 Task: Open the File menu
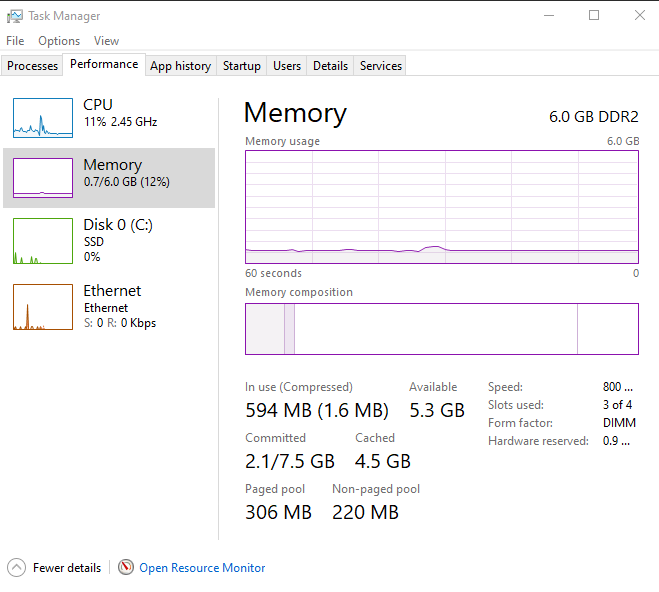(x=15, y=41)
